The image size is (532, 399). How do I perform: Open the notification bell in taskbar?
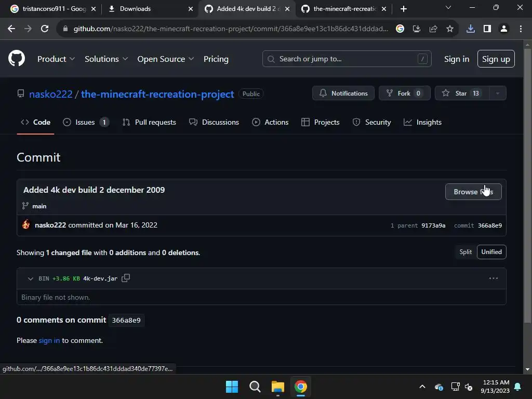518,387
